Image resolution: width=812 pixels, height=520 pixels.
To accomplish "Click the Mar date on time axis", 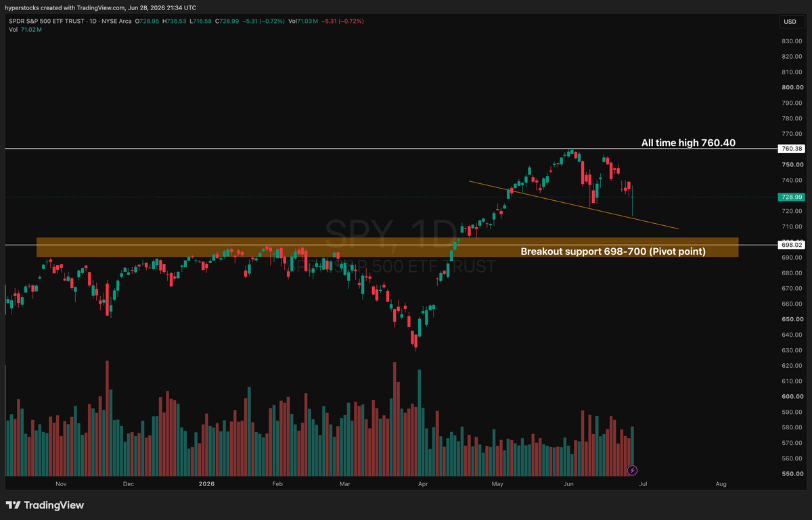I will pos(345,484).
